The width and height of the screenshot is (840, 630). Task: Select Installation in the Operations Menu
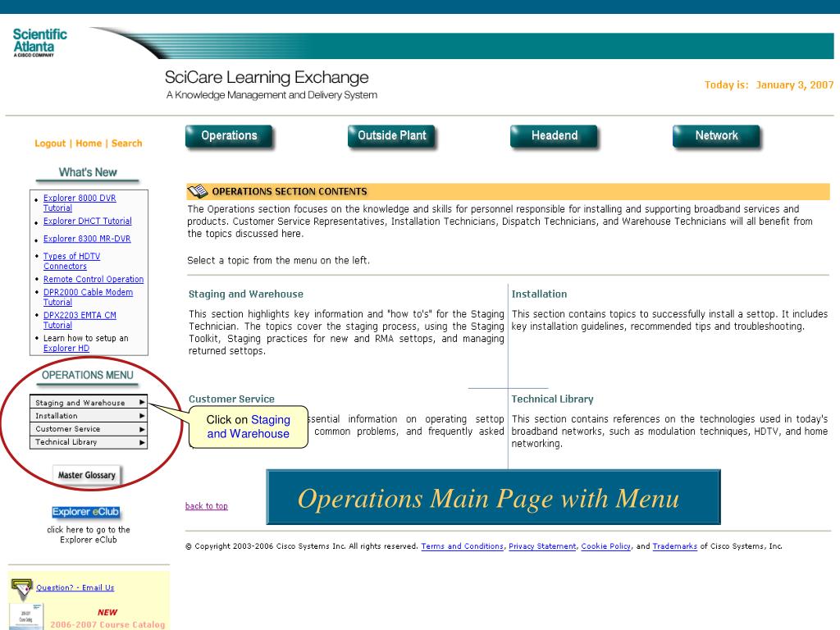coord(89,416)
